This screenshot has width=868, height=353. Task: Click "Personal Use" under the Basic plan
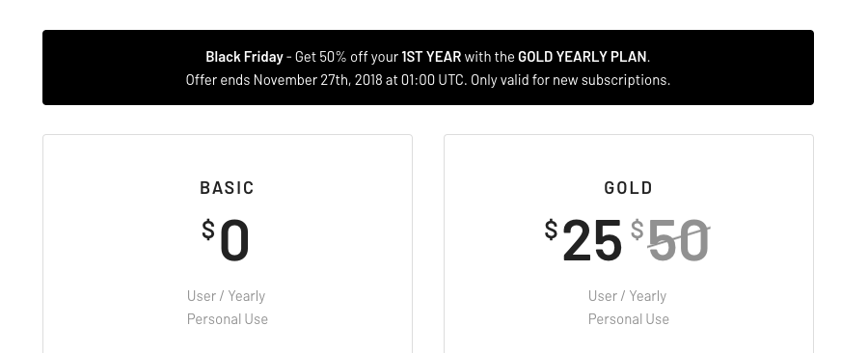(228, 319)
